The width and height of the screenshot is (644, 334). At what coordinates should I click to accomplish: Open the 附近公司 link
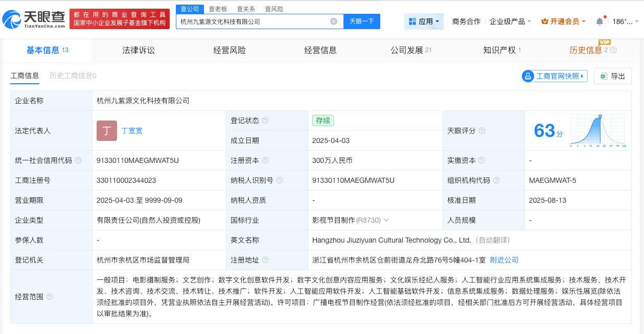coord(504,260)
